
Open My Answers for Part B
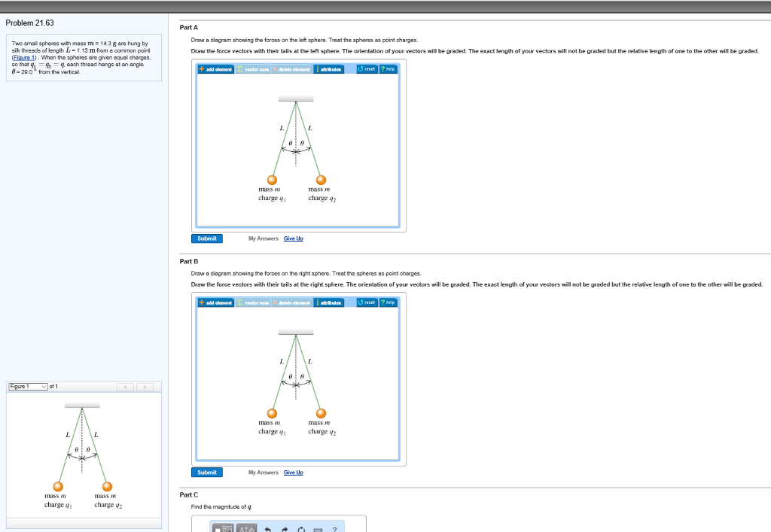[x=264, y=473]
